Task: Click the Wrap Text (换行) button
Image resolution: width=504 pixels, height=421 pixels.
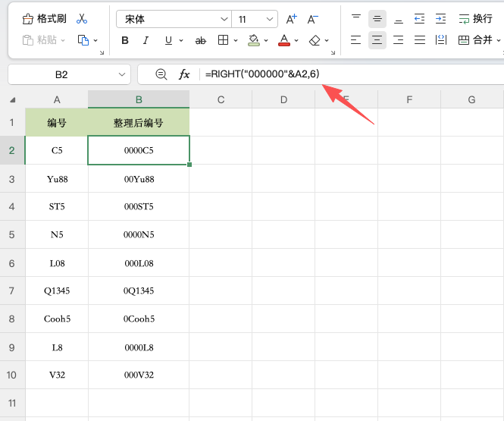Action: click(x=475, y=19)
